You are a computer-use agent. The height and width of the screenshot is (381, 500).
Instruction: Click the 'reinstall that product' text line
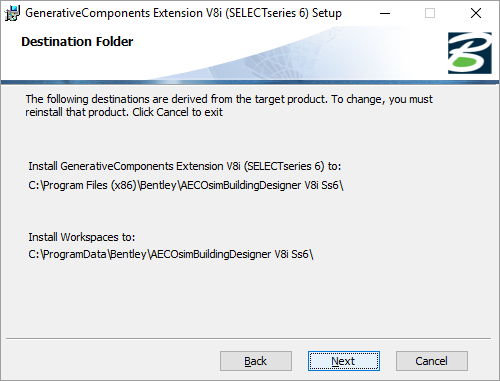[124, 112]
